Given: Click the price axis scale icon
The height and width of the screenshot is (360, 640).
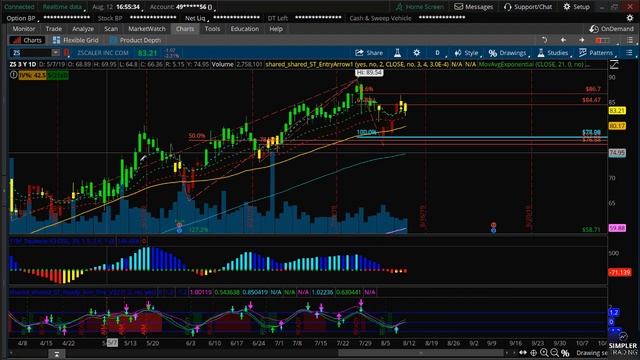Looking at the screenshot, I should [x=614, y=64].
